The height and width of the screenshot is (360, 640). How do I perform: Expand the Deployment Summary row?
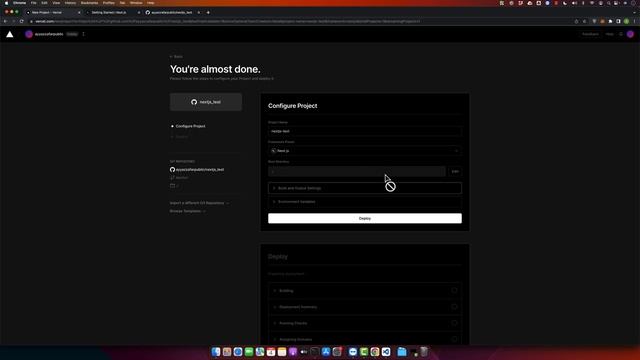point(365,307)
